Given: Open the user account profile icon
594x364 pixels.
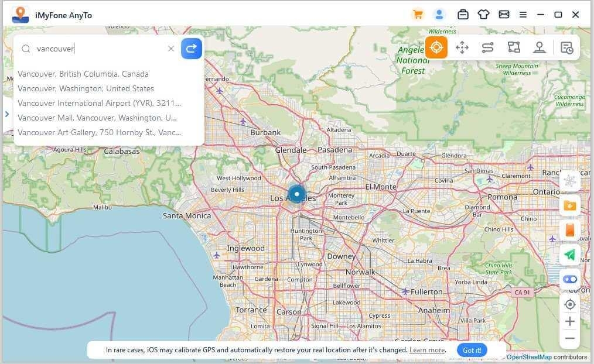Looking at the screenshot, I should coord(439,15).
